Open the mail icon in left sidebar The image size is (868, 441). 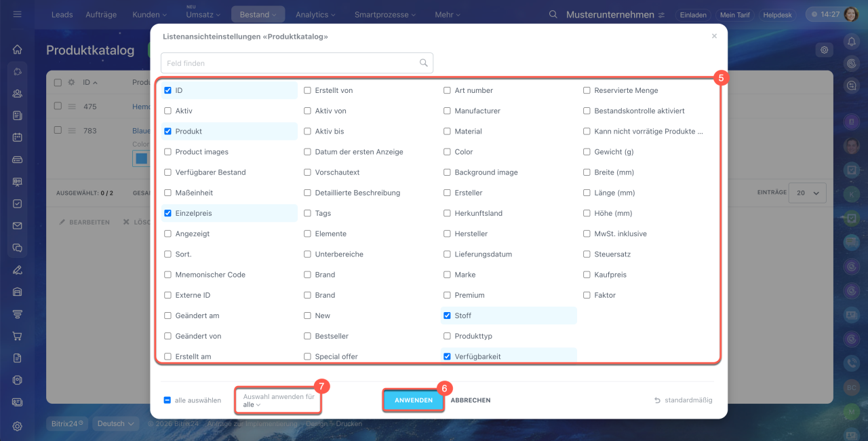click(x=18, y=226)
